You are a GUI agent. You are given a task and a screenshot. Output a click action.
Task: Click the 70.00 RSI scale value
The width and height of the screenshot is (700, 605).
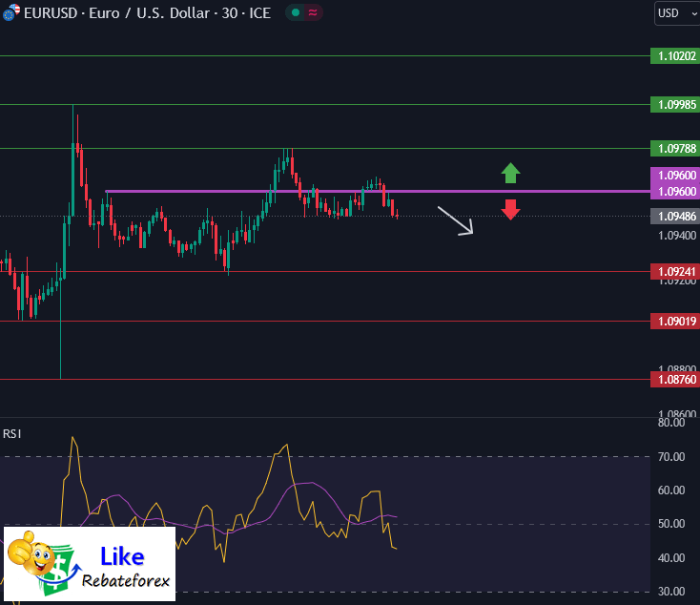[x=671, y=457]
